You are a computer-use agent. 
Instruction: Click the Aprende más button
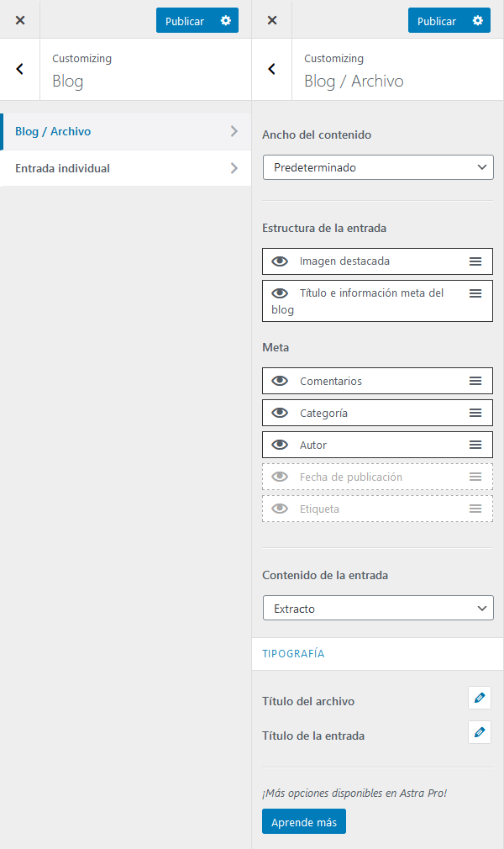tap(303, 821)
